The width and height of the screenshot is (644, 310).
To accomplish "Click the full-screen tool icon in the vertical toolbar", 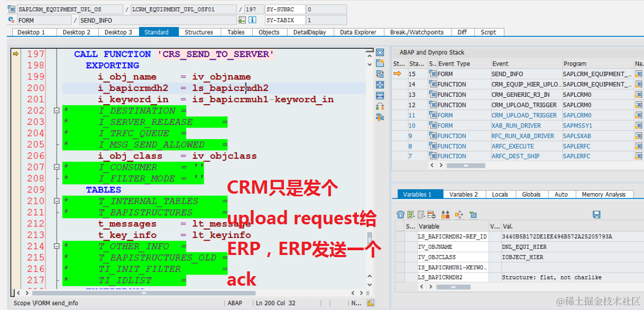I will [x=380, y=85].
